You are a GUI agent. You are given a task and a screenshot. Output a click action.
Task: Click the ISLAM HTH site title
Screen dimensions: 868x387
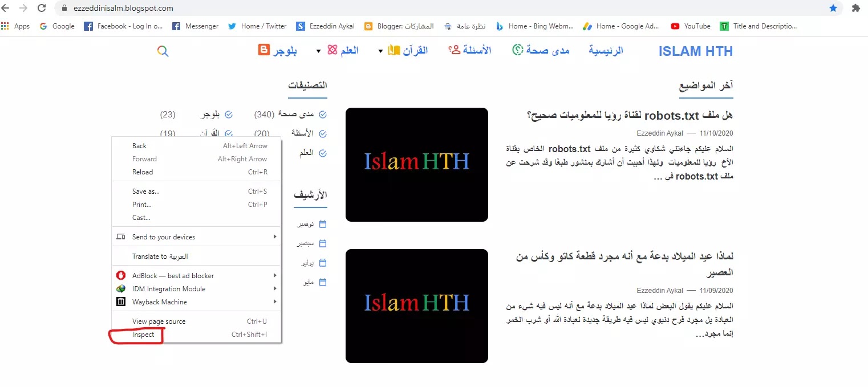tap(696, 51)
